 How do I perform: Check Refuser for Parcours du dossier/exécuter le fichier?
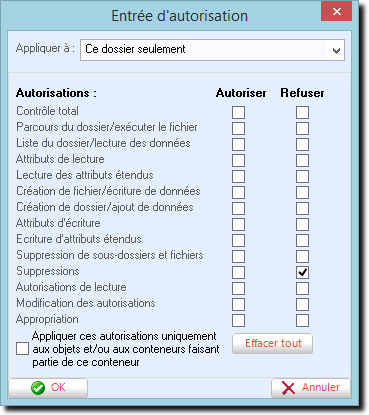coord(302,128)
